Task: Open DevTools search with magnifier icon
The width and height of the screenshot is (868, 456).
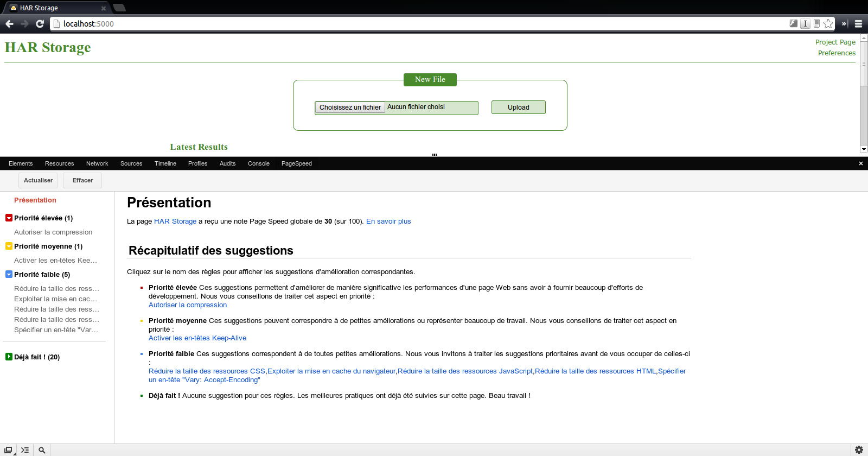Action: pos(42,450)
